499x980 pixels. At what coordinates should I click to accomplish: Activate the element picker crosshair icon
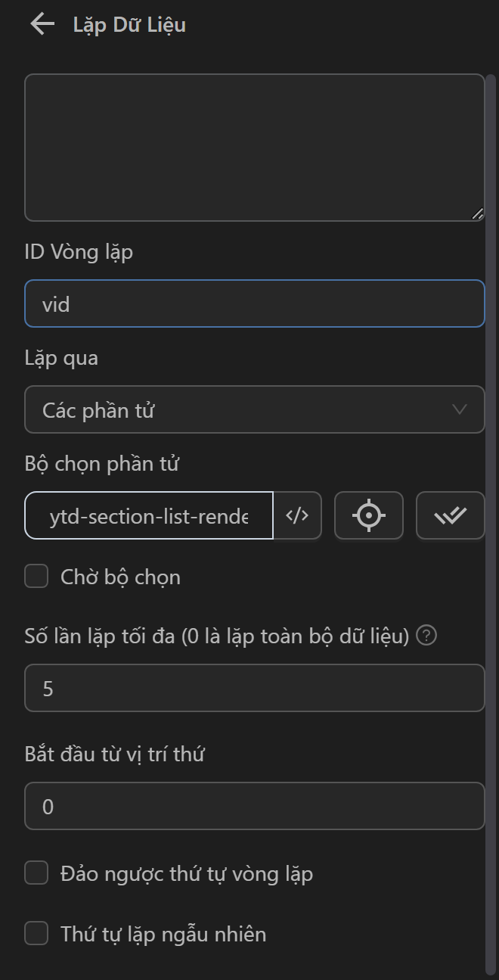[368, 515]
